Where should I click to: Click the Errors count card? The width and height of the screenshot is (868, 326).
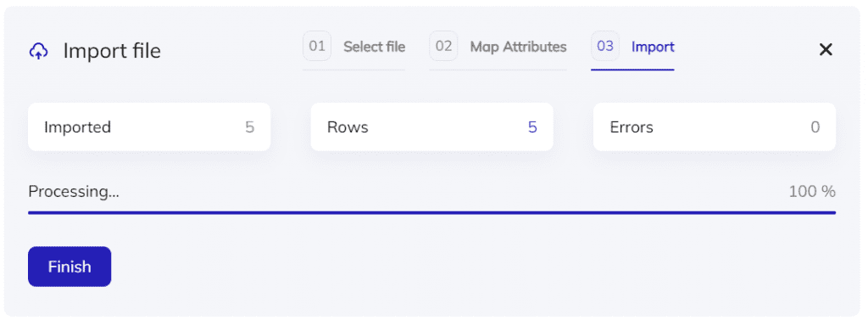714,127
